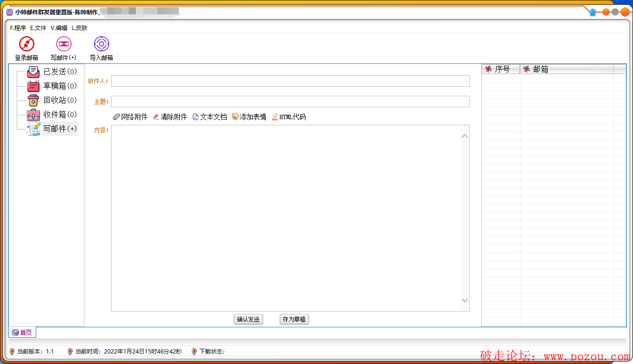633x364 pixels.
Task: Open the L.皮肤 skin menu
Action: [79, 28]
